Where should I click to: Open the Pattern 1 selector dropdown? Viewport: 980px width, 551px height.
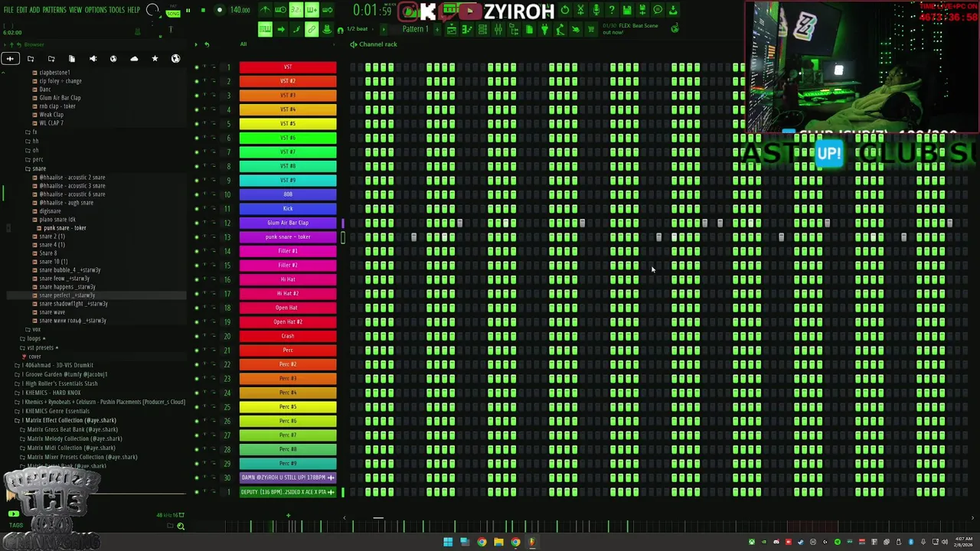click(415, 29)
